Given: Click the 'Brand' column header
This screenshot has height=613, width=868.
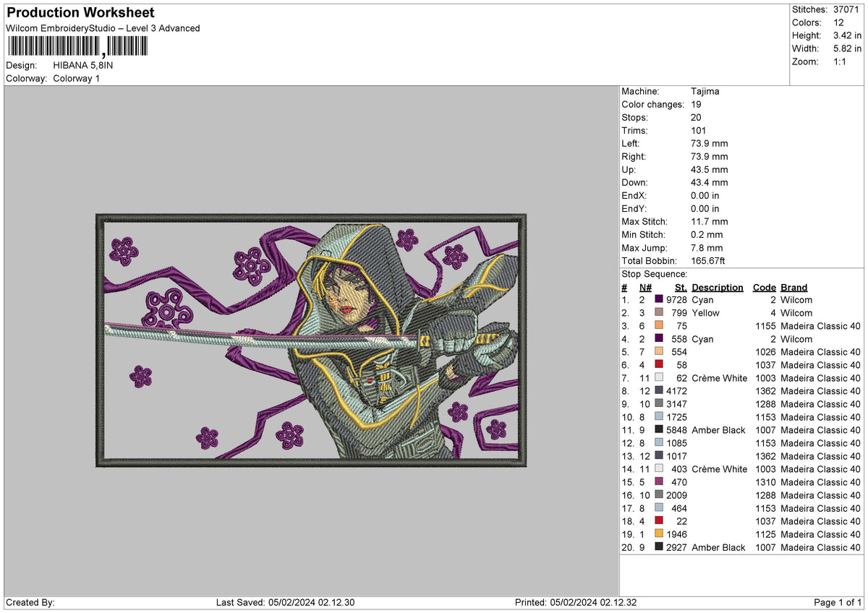Looking at the screenshot, I should [794, 287].
